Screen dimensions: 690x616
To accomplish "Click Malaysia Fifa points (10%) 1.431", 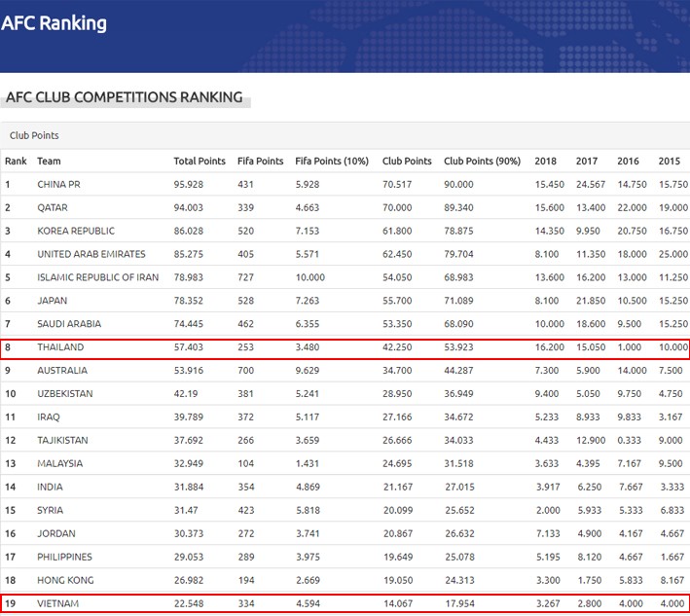I will 308,464.
